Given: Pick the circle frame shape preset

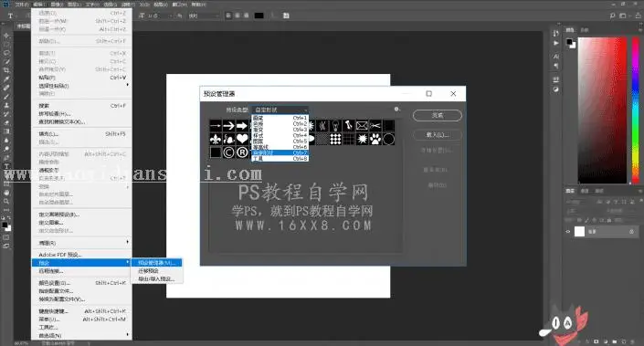Looking at the screenshot, I should click(x=388, y=139).
